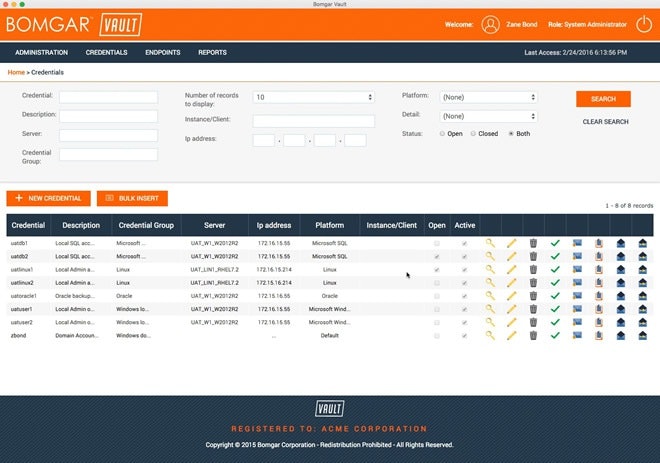Toggle Active checkbox for zbond

click(464, 335)
